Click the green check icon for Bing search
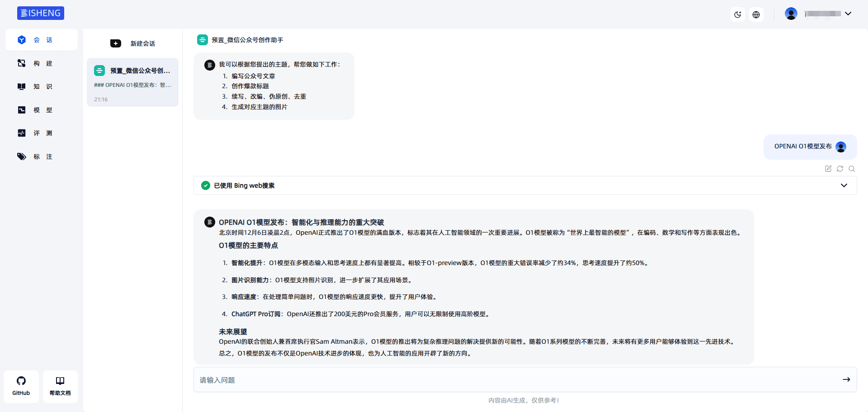The image size is (868, 412). [x=206, y=185]
